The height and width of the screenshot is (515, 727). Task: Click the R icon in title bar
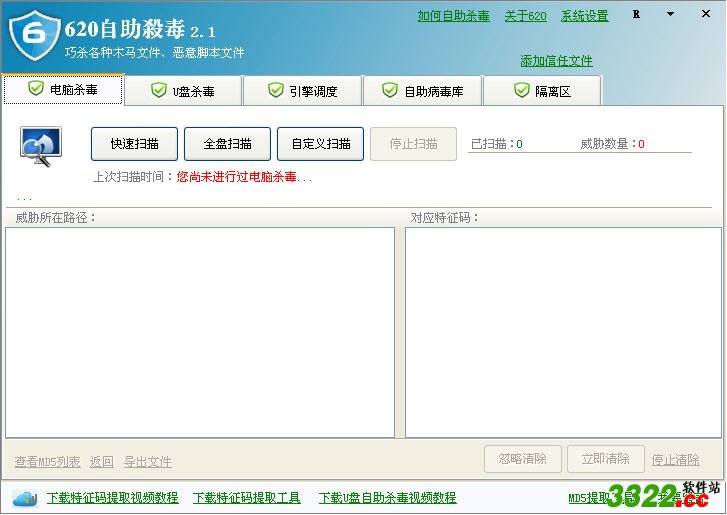(x=636, y=14)
